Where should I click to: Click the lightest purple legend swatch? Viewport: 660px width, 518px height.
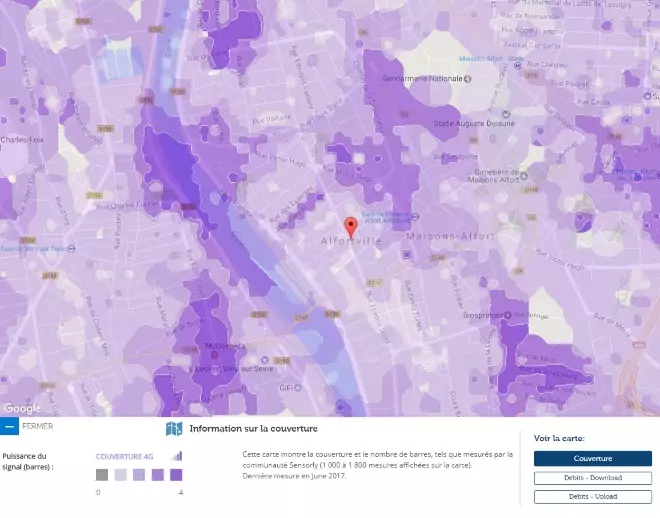coord(120,475)
